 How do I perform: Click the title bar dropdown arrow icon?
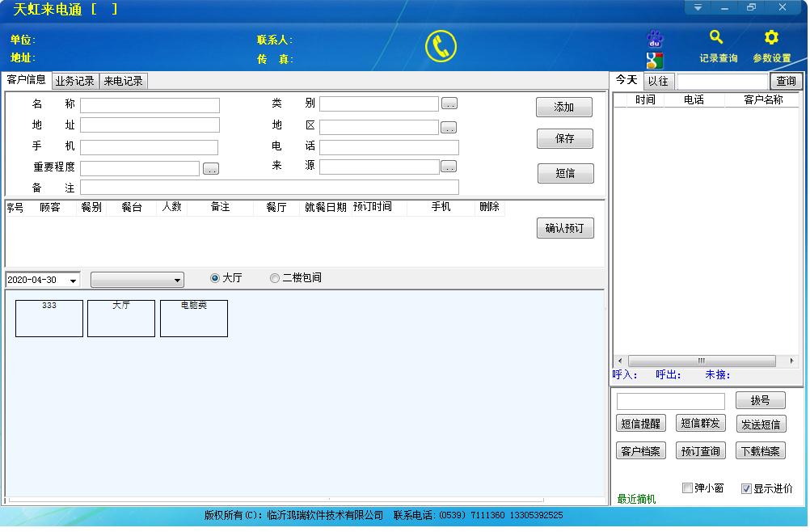[698, 7]
